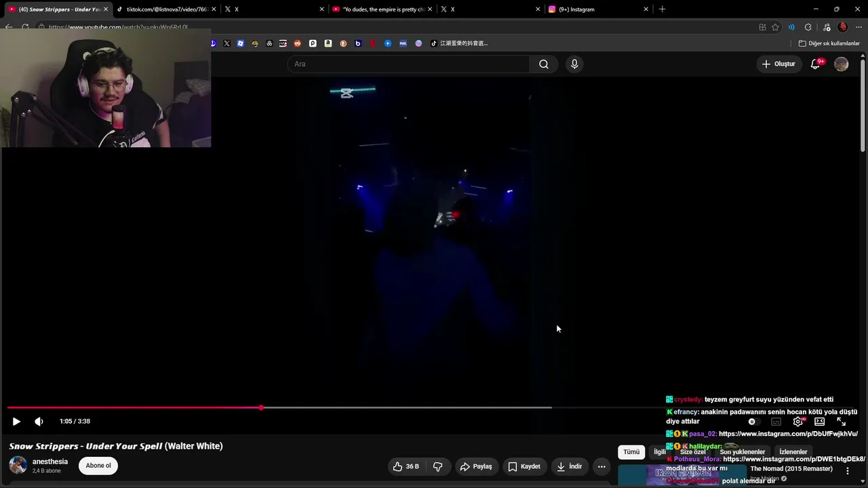Toggle subtitles in the video player
Screen dimensions: 868x488
776,422
